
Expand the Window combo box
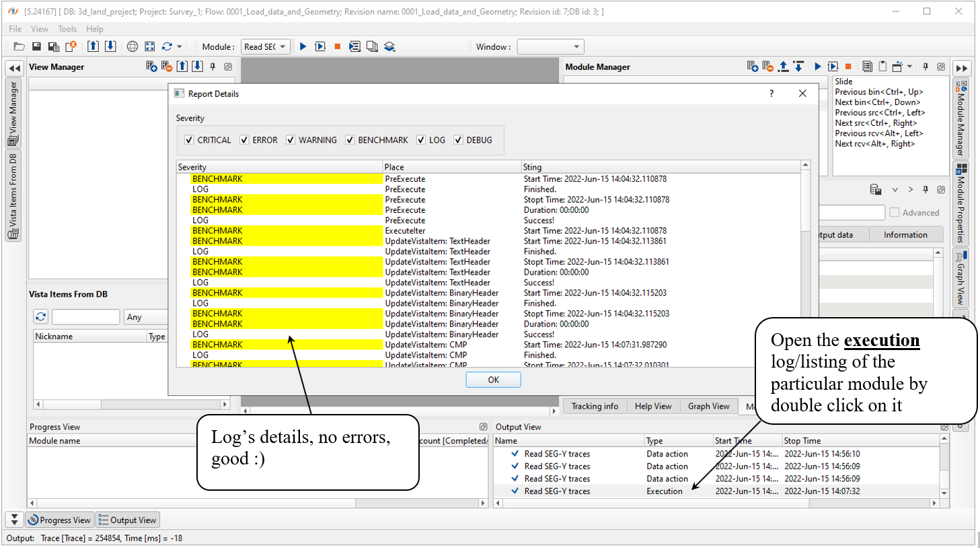point(550,46)
